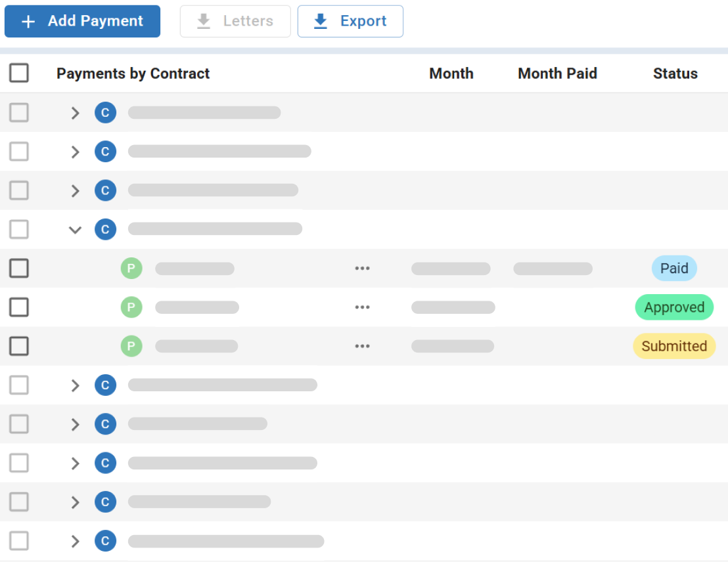Open the ellipsis menu on the Approved row
This screenshot has width=728, height=562.
tap(362, 307)
